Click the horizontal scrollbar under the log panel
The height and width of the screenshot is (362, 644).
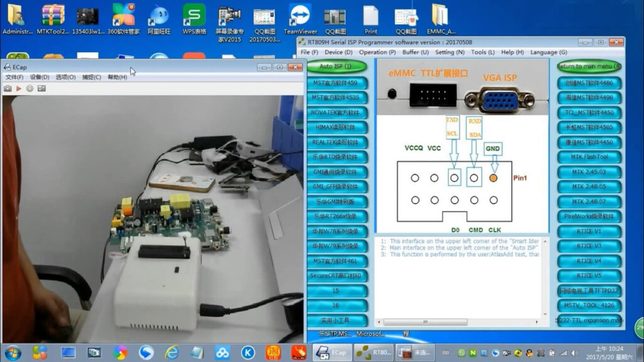[458, 322]
